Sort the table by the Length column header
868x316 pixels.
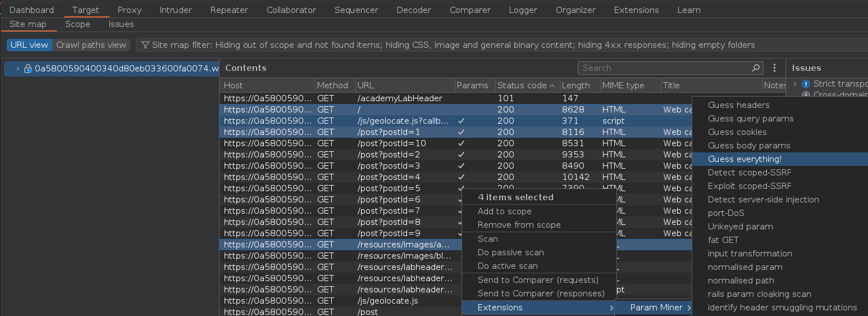click(575, 85)
